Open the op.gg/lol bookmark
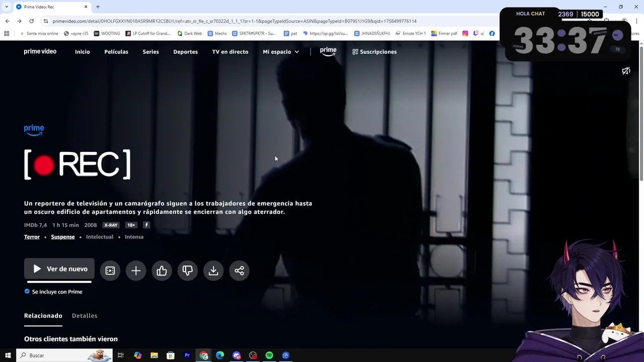This screenshot has height=362, width=644. (325, 34)
